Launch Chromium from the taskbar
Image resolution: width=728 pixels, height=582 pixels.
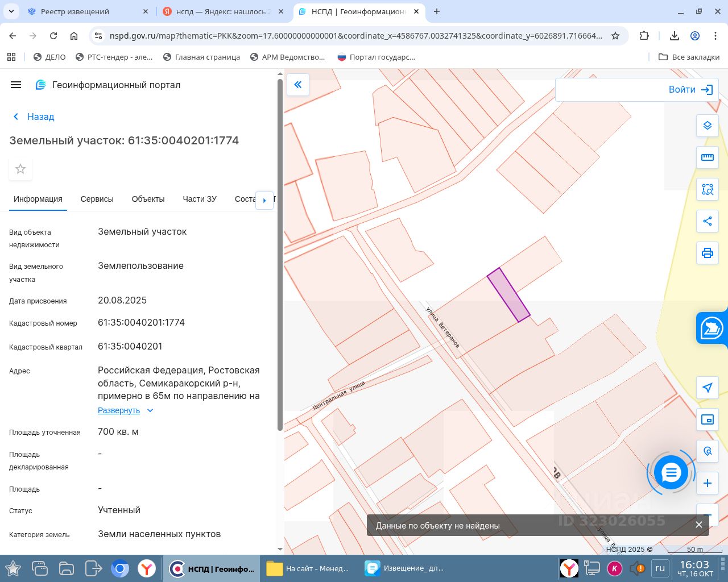coord(120,568)
